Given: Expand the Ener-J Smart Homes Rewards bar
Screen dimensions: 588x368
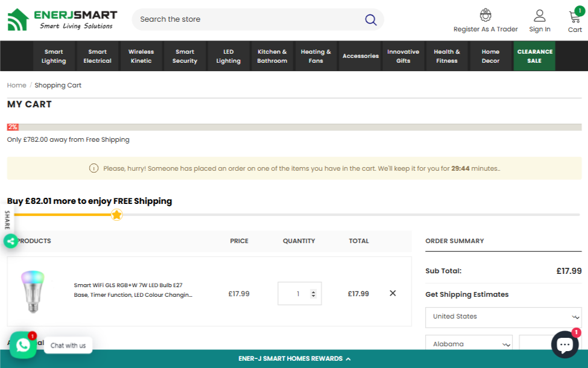Looking at the screenshot, I should coord(294,358).
